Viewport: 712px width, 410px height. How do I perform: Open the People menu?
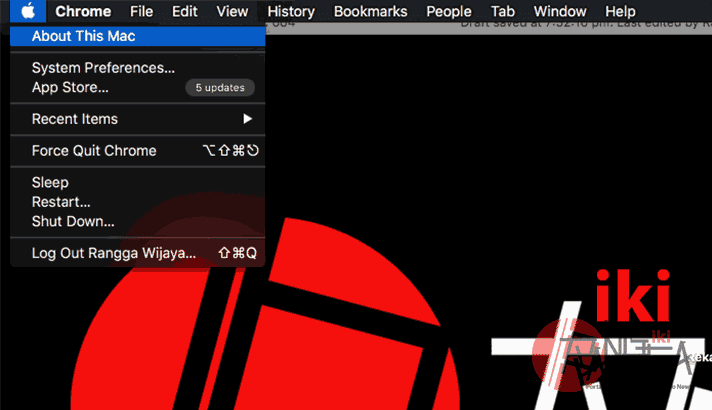[449, 11]
